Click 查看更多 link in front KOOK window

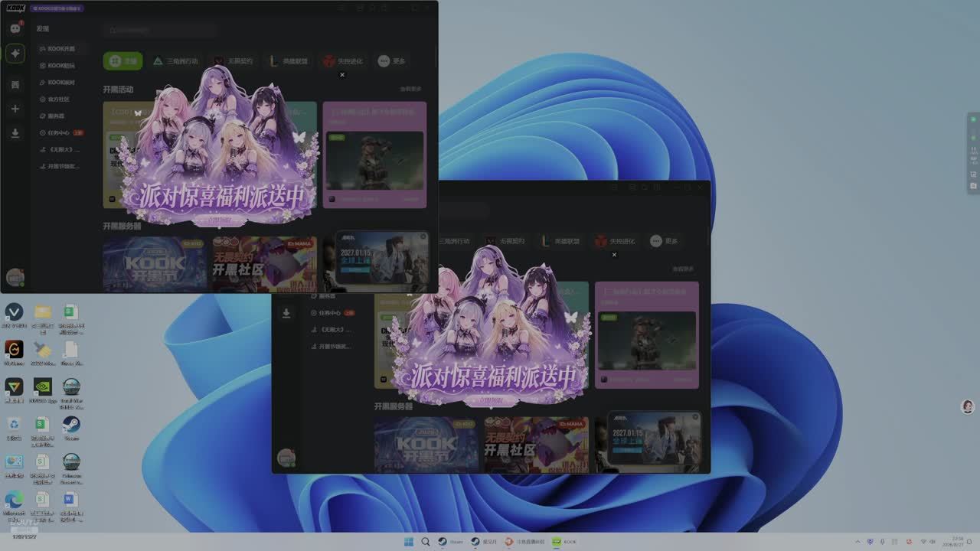(410, 90)
